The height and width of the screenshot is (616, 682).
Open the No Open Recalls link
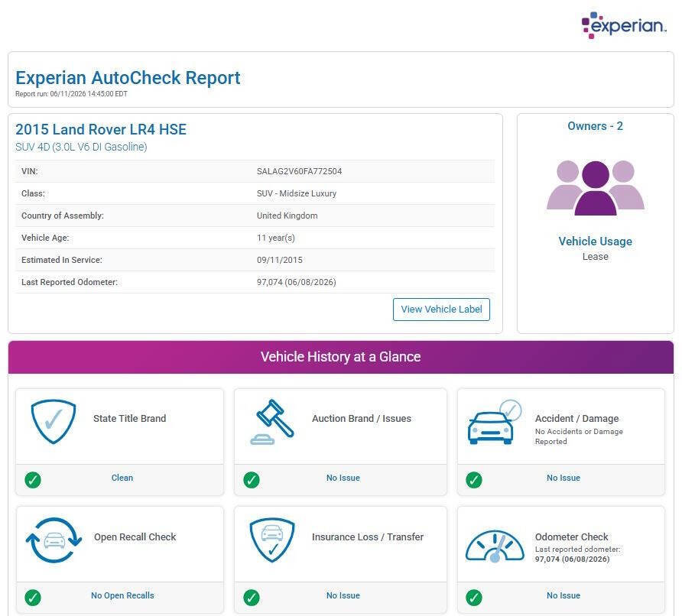pos(122,595)
